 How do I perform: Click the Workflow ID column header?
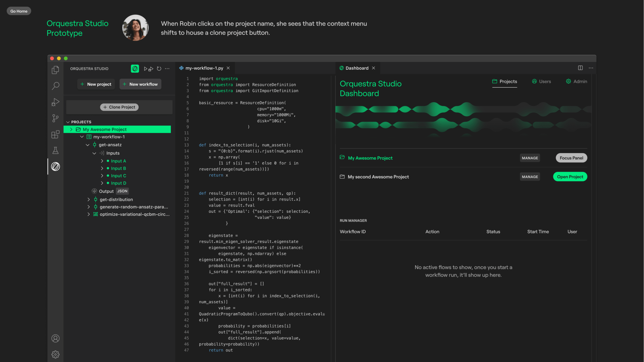[353, 232]
